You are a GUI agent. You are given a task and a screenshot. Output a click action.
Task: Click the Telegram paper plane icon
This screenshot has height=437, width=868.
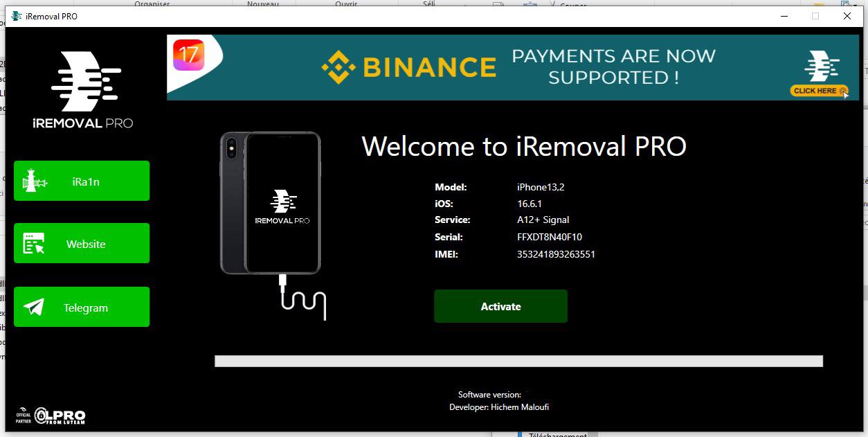pos(34,307)
